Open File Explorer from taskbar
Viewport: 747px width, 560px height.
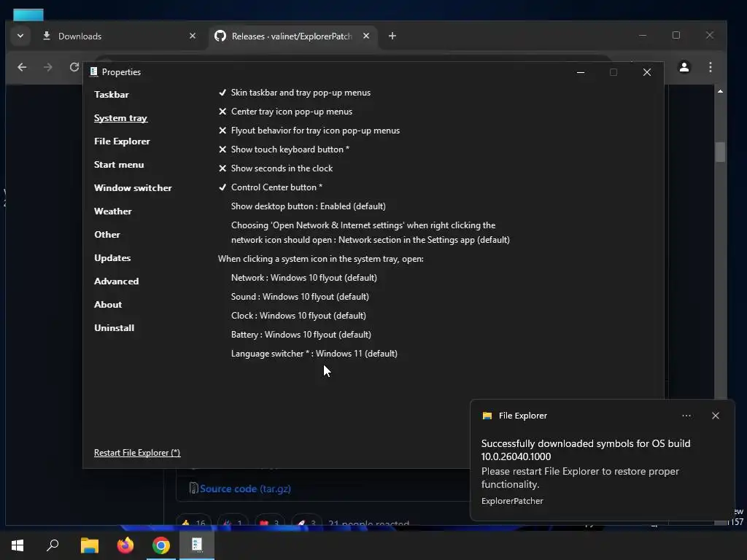(89, 545)
